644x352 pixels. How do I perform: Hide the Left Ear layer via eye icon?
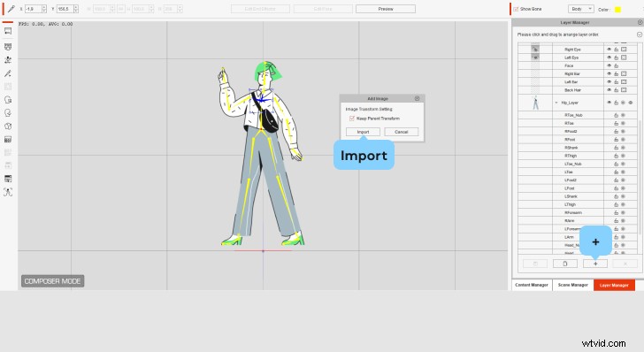pos(609,81)
